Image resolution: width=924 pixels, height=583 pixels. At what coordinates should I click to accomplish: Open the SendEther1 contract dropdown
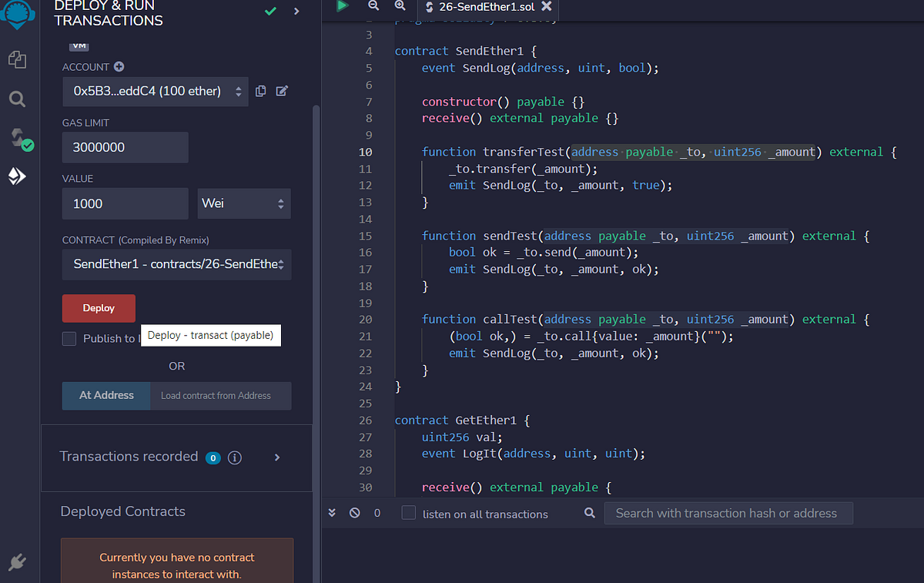coord(176,264)
